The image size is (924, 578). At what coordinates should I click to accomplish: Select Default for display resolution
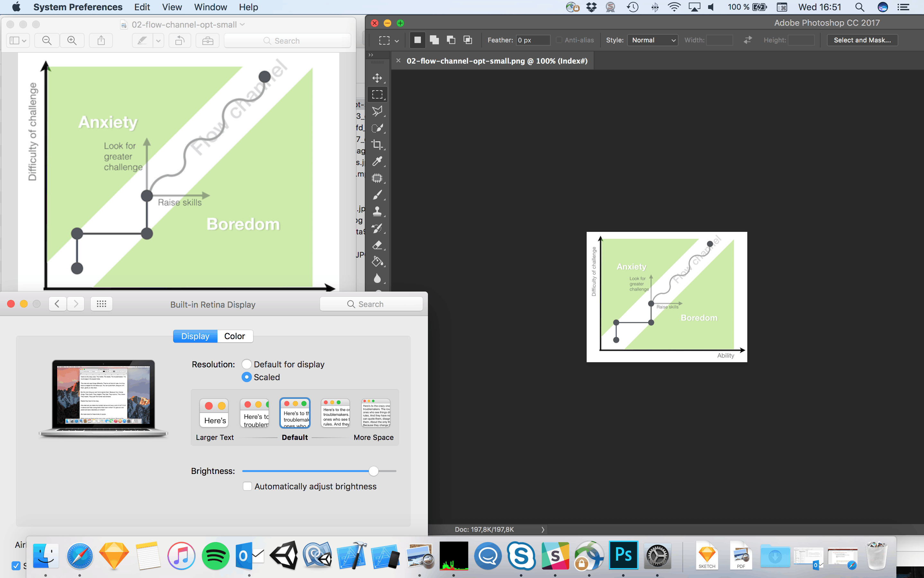click(247, 364)
